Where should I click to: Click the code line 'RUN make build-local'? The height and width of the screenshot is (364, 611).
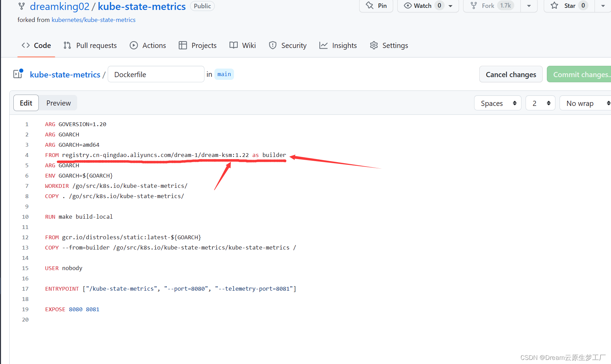(79, 217)
